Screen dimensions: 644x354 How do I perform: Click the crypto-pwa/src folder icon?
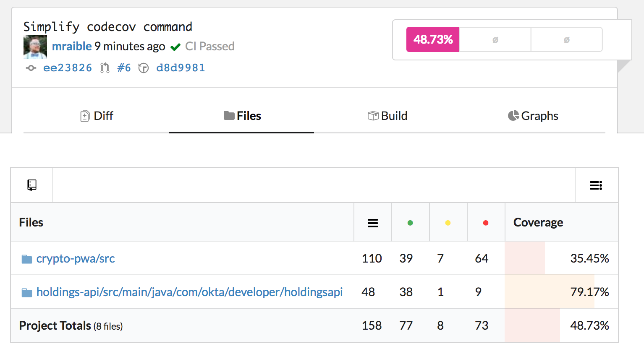point(27,259)
